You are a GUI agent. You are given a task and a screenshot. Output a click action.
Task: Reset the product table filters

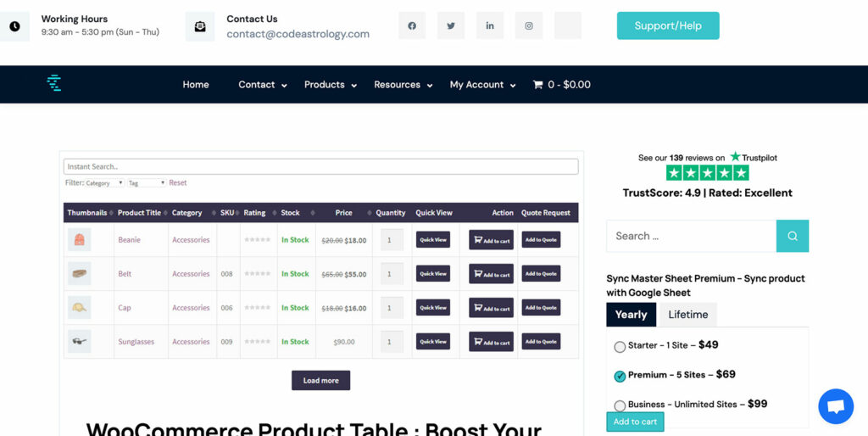(178, 183)
